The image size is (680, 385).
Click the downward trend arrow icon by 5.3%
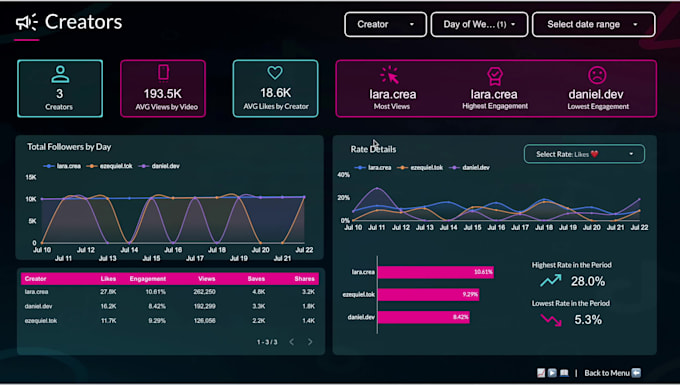(551, 320)
